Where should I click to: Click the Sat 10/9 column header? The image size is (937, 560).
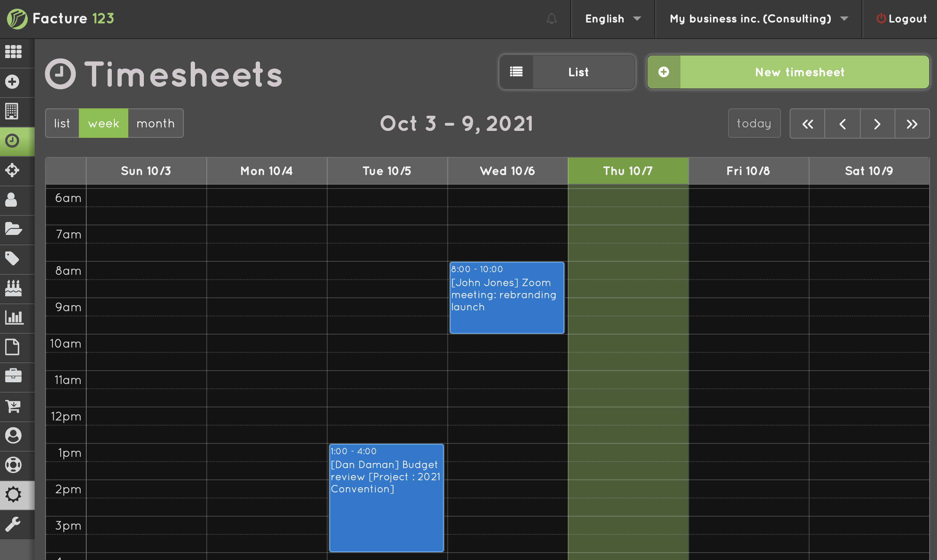click(x=869, y=171)
